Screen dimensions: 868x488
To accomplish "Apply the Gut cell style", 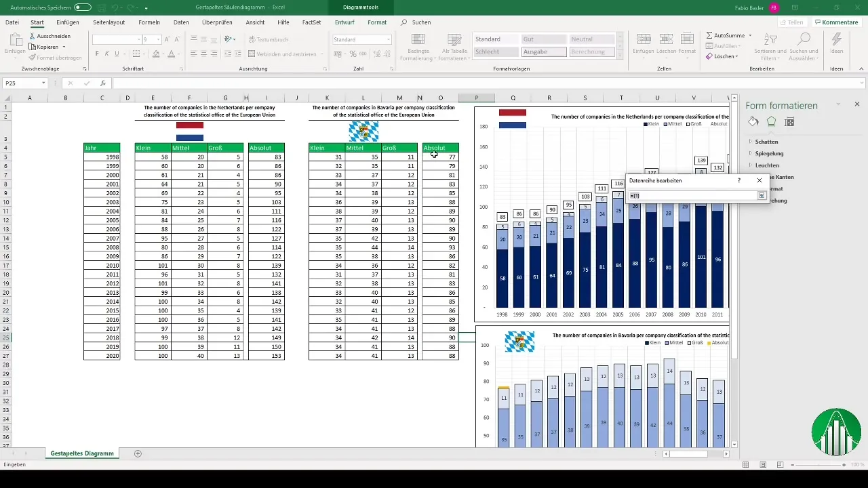I will click(x=544, y=39).
